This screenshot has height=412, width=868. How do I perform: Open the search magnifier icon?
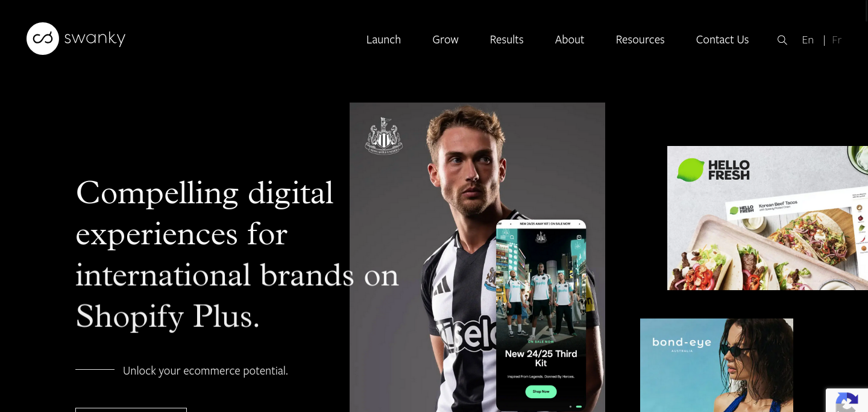(782, 40)
